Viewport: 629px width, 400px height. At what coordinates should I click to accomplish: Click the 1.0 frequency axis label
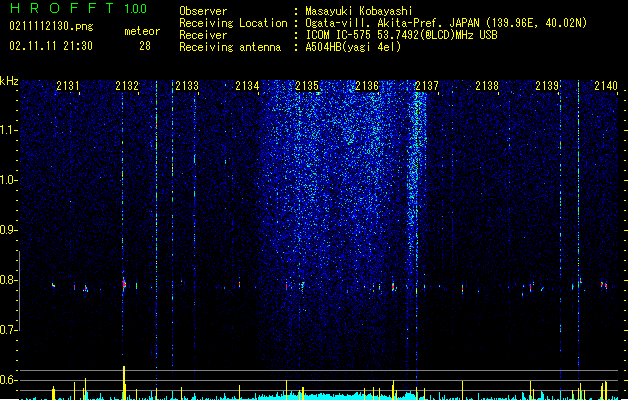click(8, 180)
